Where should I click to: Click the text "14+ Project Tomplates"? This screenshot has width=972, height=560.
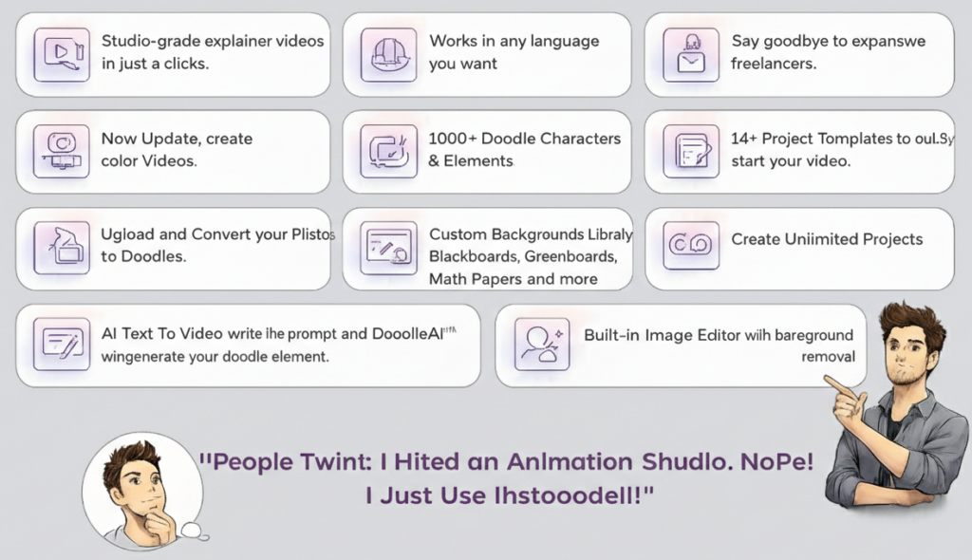point(812,139)
